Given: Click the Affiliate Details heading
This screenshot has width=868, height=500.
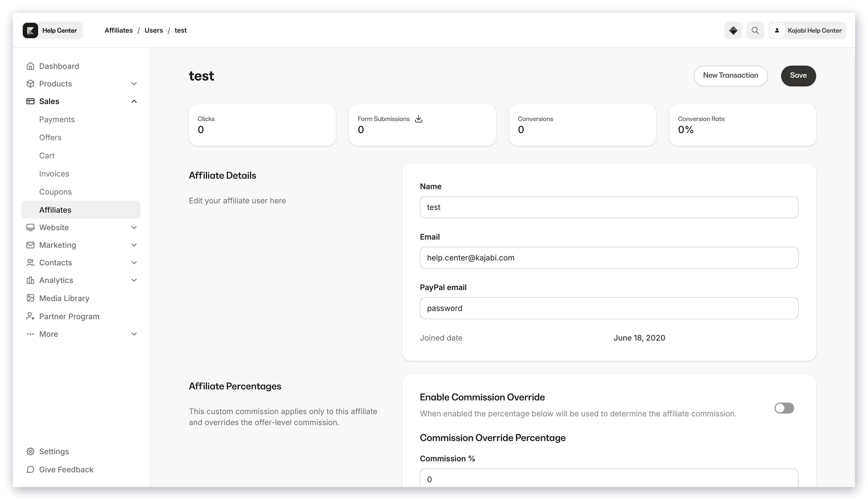Looking at the screenshot, I should click(x=222, y=175).
